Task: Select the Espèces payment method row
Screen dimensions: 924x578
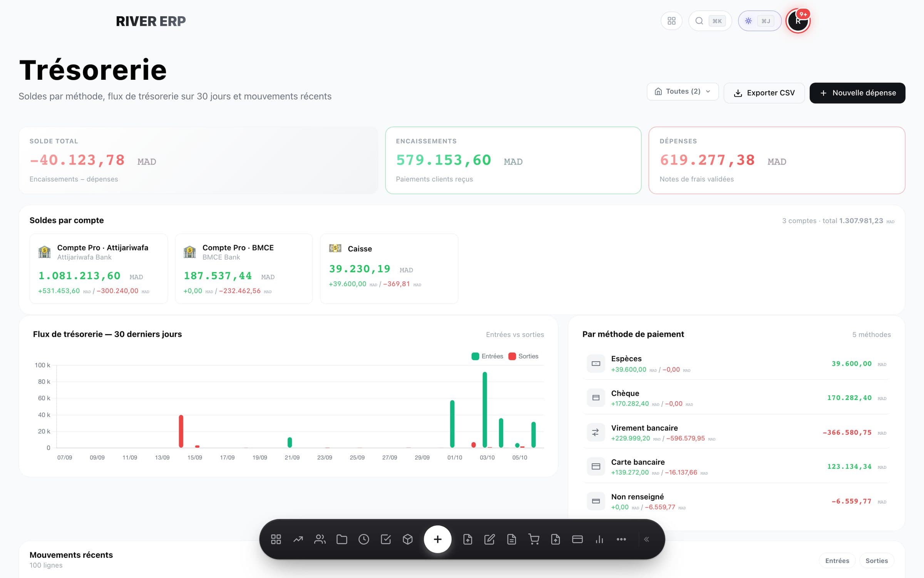Action: click(x=736, y=363)
